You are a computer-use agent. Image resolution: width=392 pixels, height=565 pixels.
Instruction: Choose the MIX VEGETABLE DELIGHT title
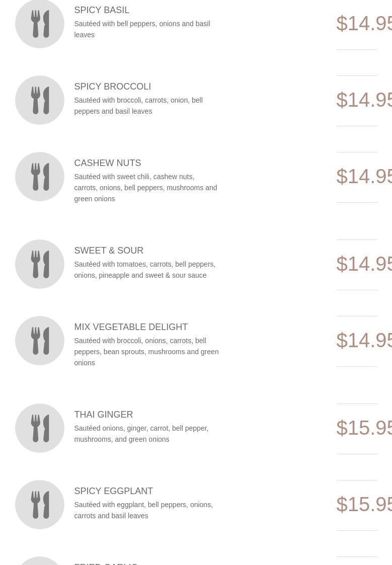(131, 327)
